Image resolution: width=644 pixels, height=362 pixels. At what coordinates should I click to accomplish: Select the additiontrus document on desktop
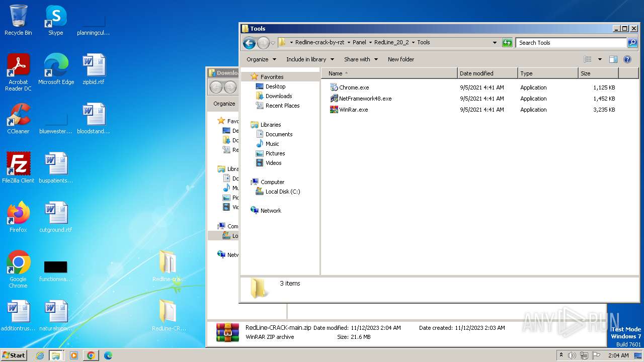tap(18, 316)
